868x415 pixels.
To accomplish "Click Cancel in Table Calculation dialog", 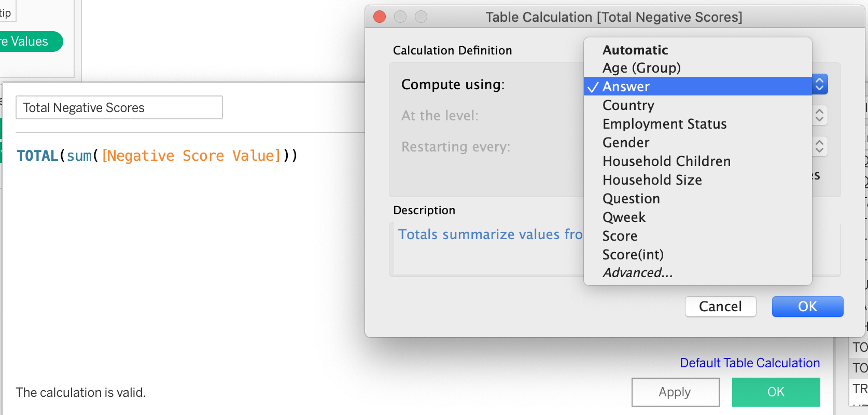I will pos(720,307).
